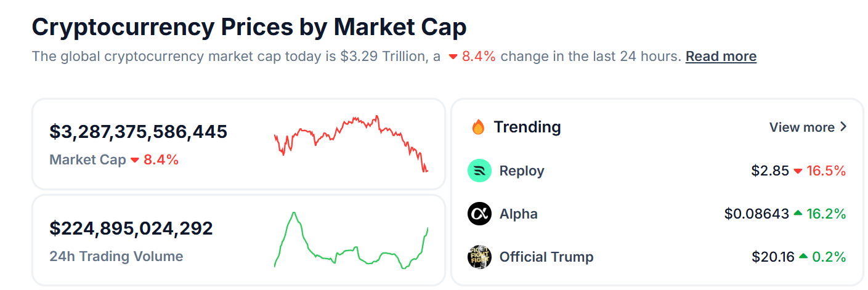Viewport: 868px width, 290px height.
Task: Expand the View more chevron arrow
Action: (843, 127)
